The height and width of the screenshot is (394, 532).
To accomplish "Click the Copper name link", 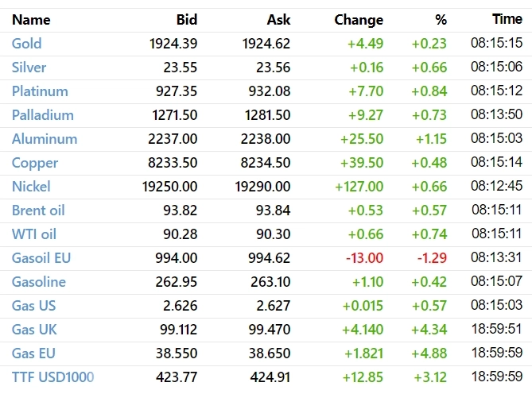I will click(34, 163).
